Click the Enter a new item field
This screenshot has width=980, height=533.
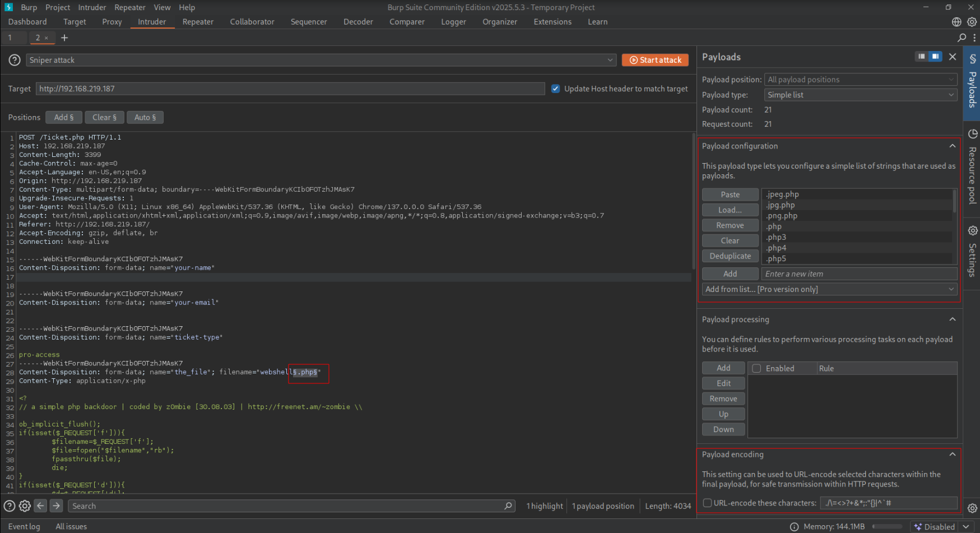coord(859,274)
